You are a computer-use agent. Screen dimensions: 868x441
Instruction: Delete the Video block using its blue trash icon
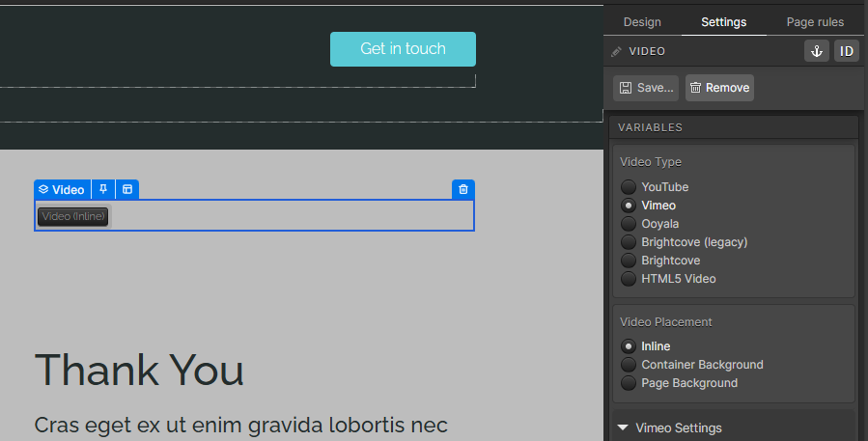coord(463,190)
